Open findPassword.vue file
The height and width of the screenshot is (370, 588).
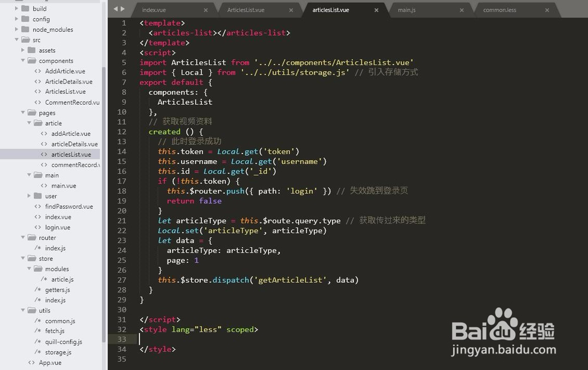tap(69, 206)
